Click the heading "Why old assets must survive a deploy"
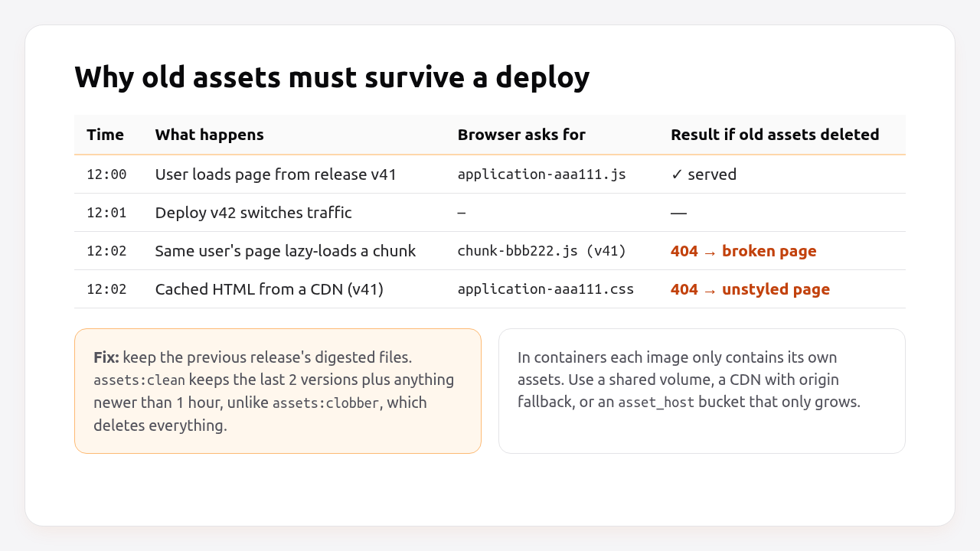 332,77
